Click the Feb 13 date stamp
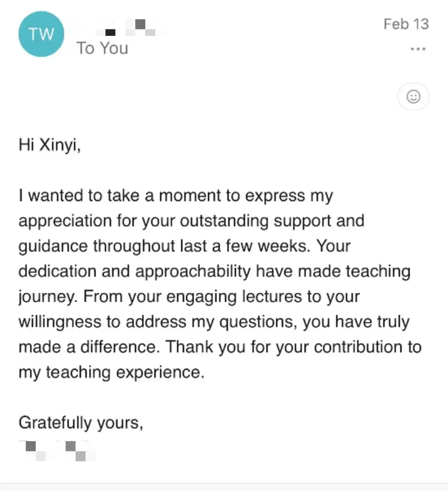Viewport: 448px width, 491px height. [406, 24]
